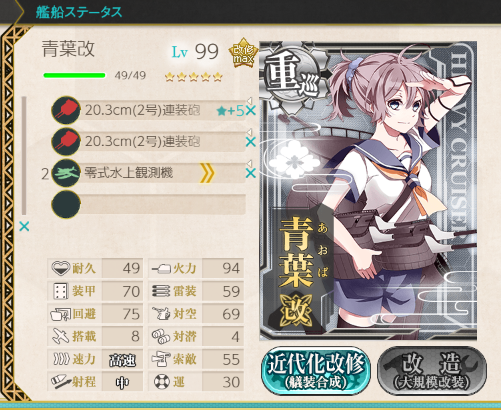
Task: Click small arrow above first equipment's X
Action: tap(249, 101)
